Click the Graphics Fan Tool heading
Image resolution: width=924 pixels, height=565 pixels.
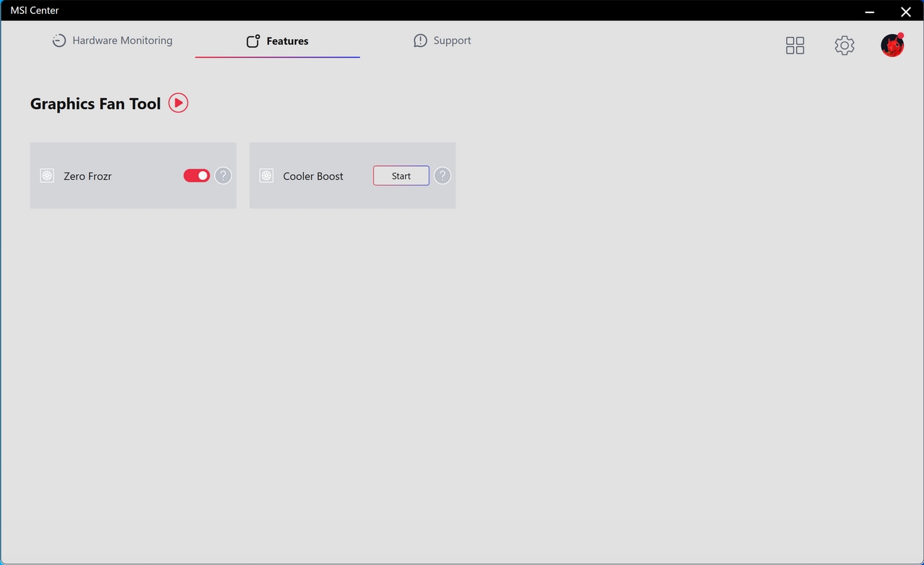[x=95, y=103]
